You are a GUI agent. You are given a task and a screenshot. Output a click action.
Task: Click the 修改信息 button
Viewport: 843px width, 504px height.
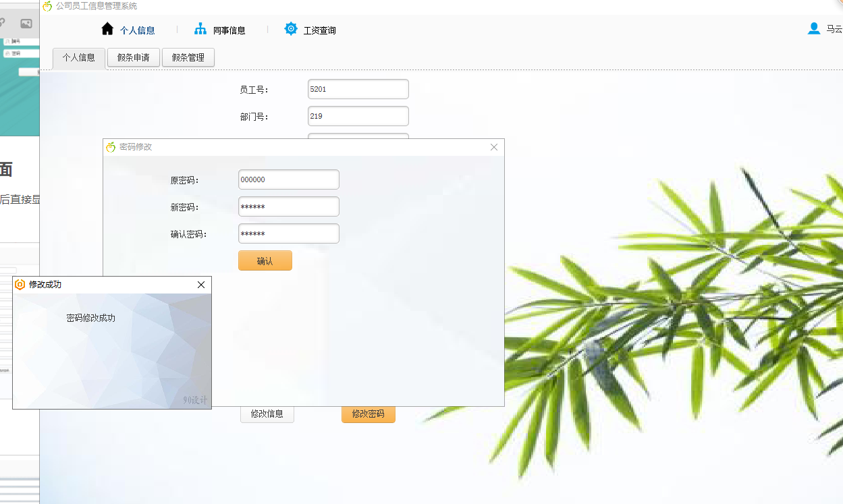[x=267, y=414]
